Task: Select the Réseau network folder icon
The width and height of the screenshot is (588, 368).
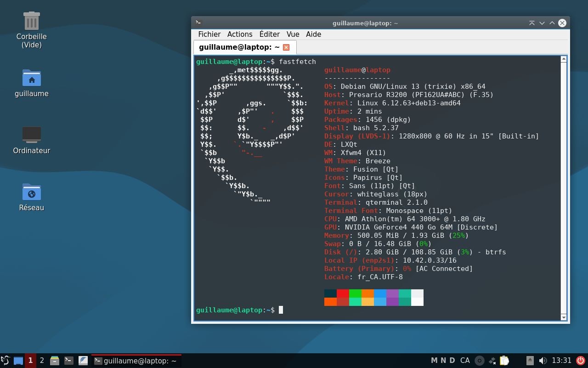Action: [32, 192]
